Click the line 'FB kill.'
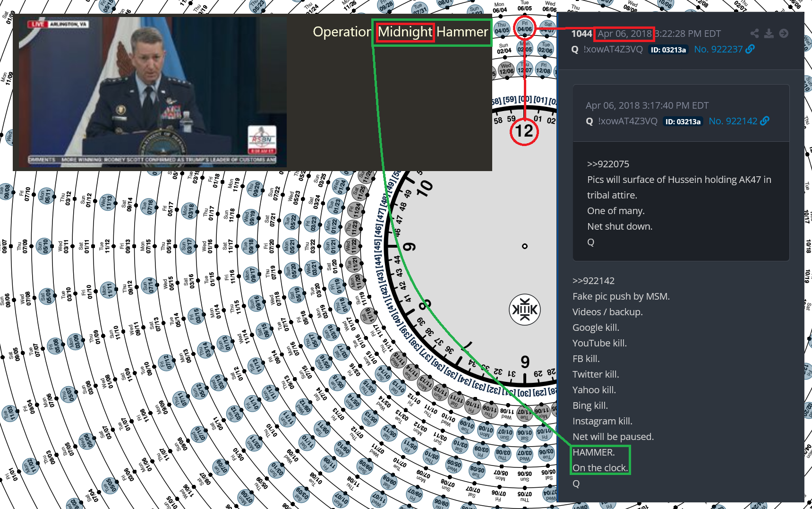Viewport: 812px width, 509px height. pos(586,359)
